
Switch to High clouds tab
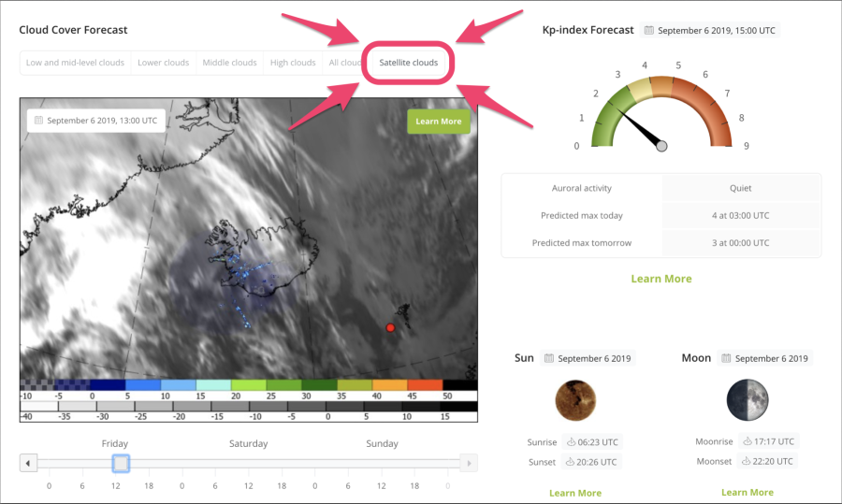click(x=293, y=63)
